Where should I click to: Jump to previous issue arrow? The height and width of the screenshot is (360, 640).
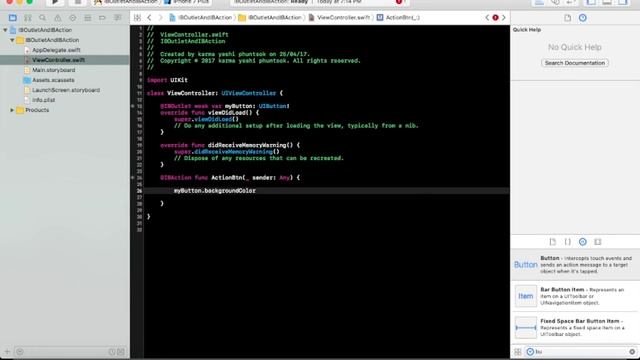(487, 18)
